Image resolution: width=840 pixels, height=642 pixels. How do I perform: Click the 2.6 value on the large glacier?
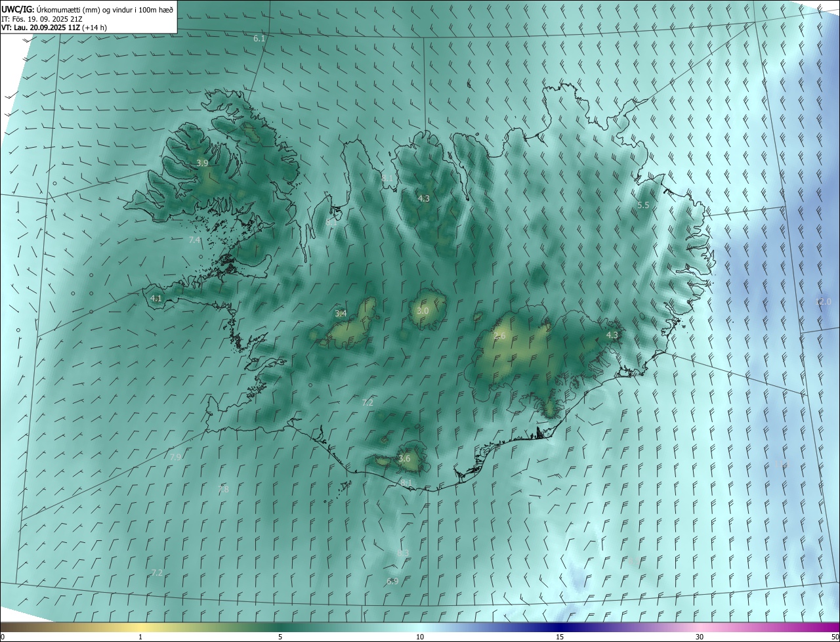point(499,336)
